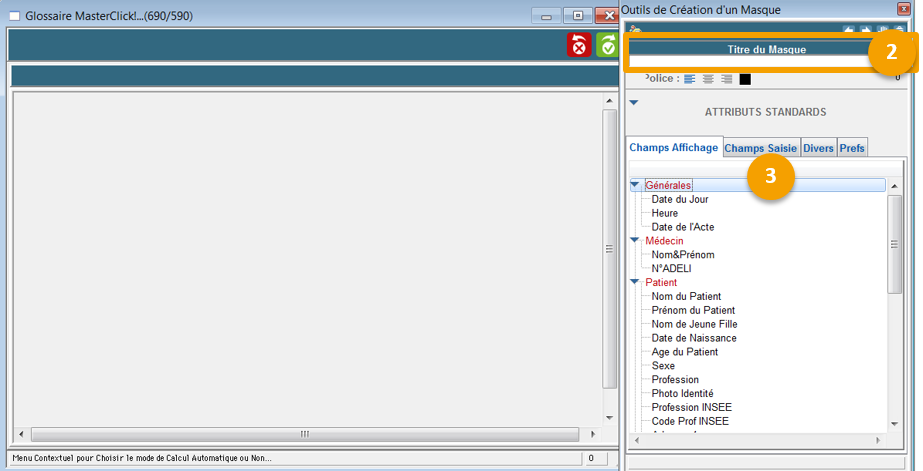Center text with Police alignment icon
Image resolution: width=923 pixels, height=471 pixels.
point(708,79)
